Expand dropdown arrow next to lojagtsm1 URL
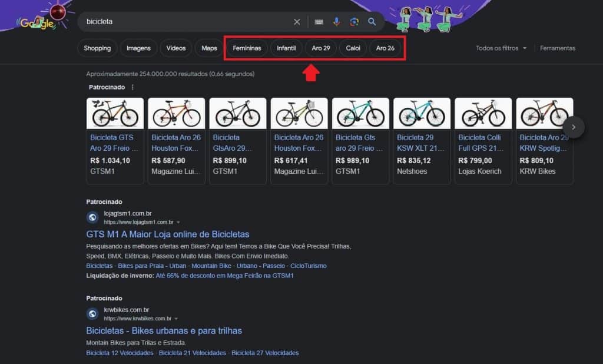 pos(178,223)
